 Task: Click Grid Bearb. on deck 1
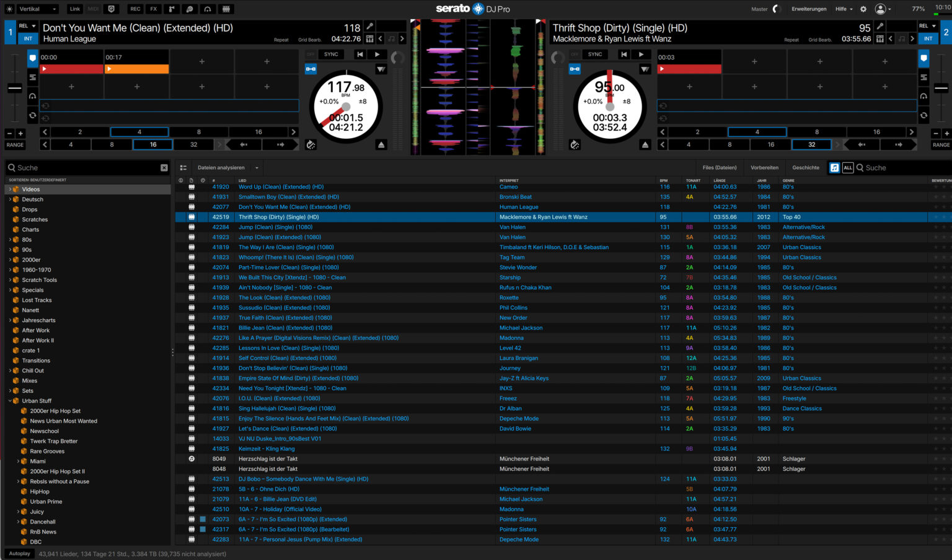[310, 40]
